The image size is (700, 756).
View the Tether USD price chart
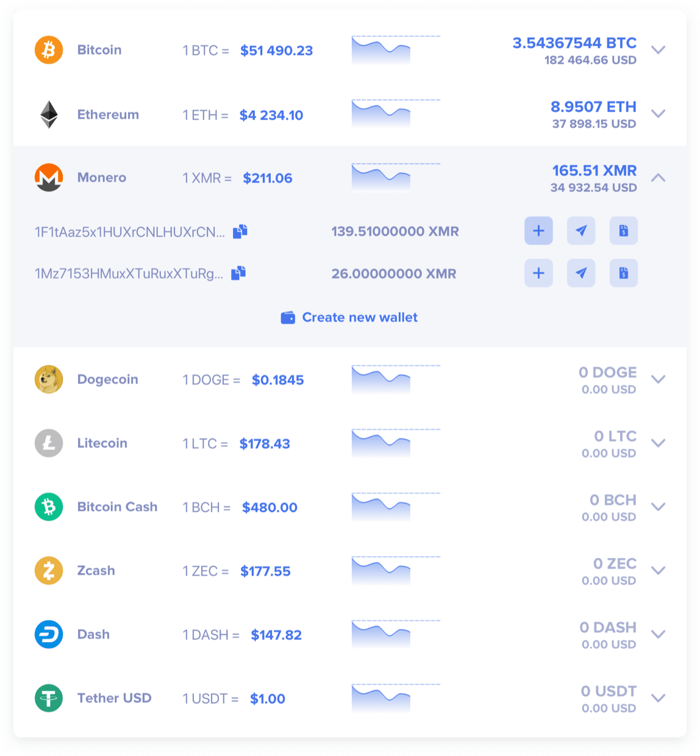[396, 698]
